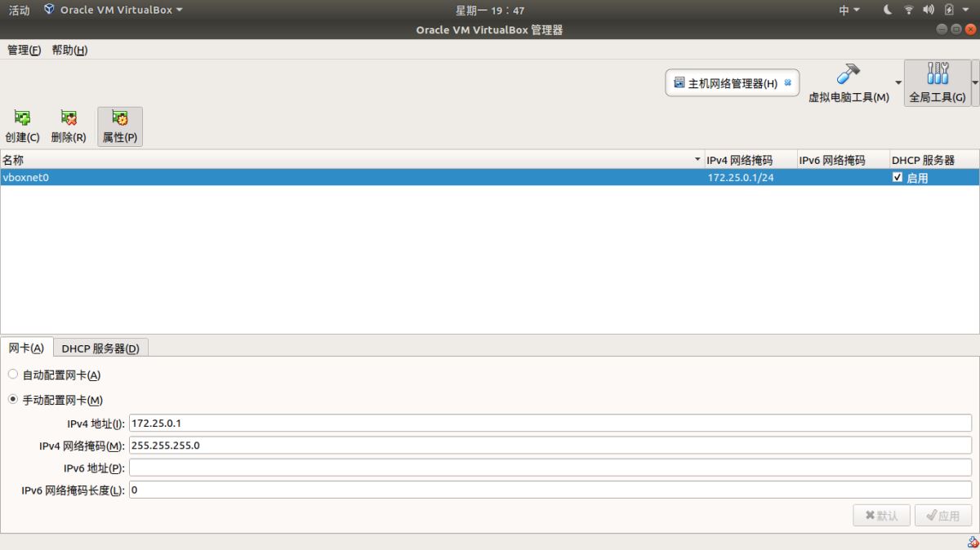Click the battery indicator in top bar
Image resolution: width=980 pixels, height=550 pixels.
(949, 10)
